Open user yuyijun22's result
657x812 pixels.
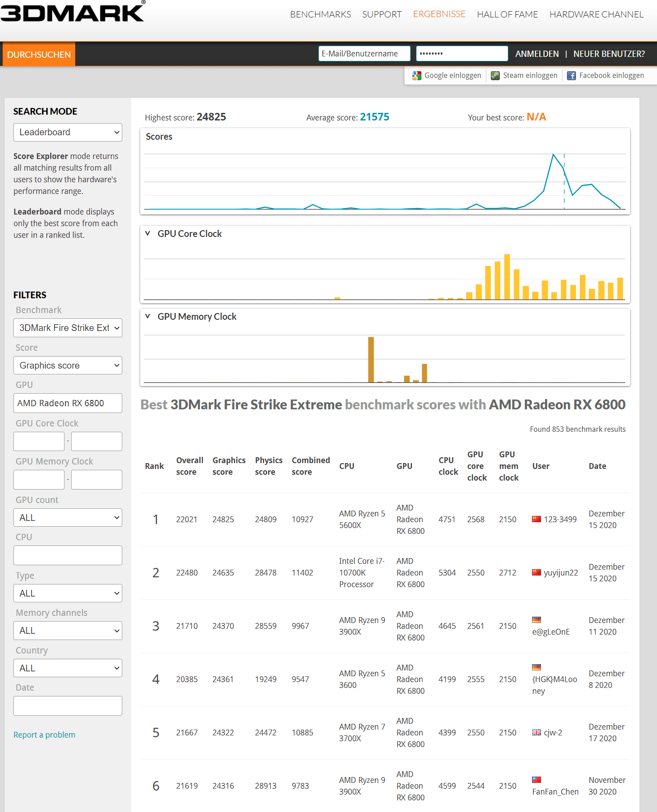coord(561,573)
